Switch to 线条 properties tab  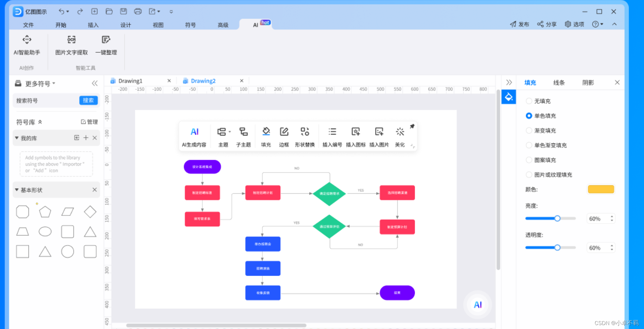click(559, 83)
